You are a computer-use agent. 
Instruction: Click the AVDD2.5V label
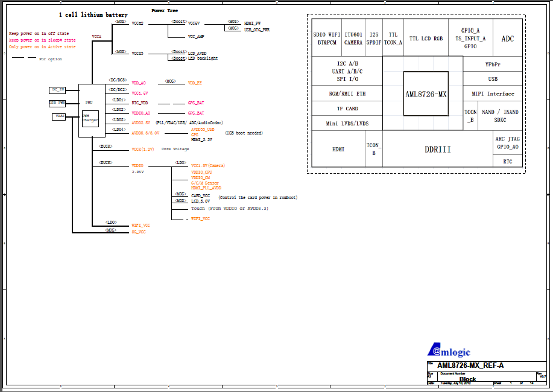pyautogui.click(x=141, y=123)
